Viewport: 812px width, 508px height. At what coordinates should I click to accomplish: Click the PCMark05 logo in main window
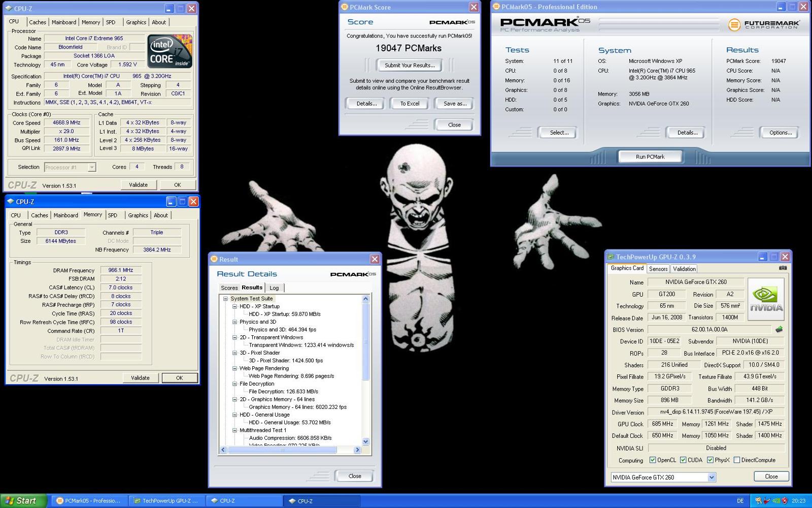click(x=545, y=24)
